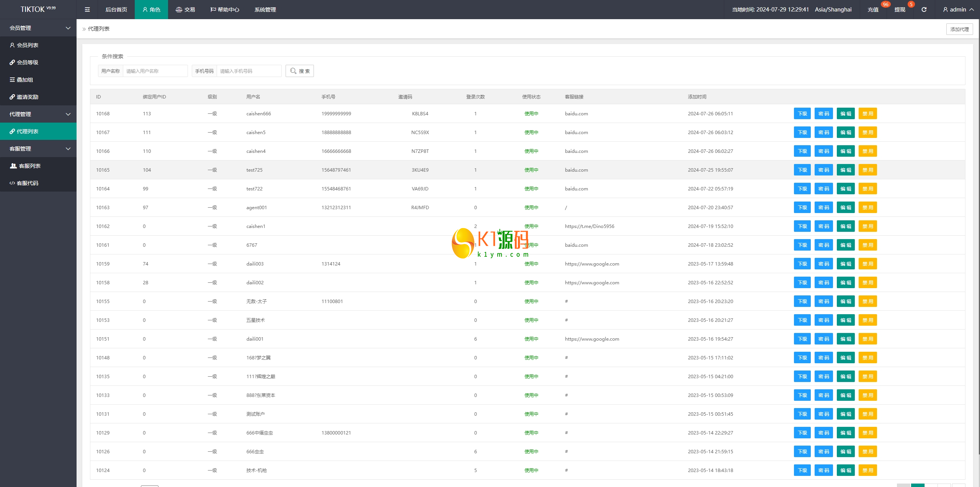Toggle the sidebar collapse hamburger icon
The width and height of the screenshot is (980, 487).
[x=87, y=10]
